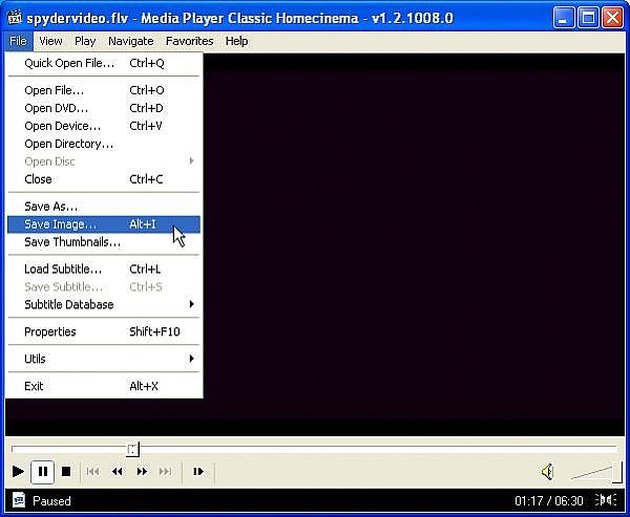Click the title bar application icon

[15, 18]
